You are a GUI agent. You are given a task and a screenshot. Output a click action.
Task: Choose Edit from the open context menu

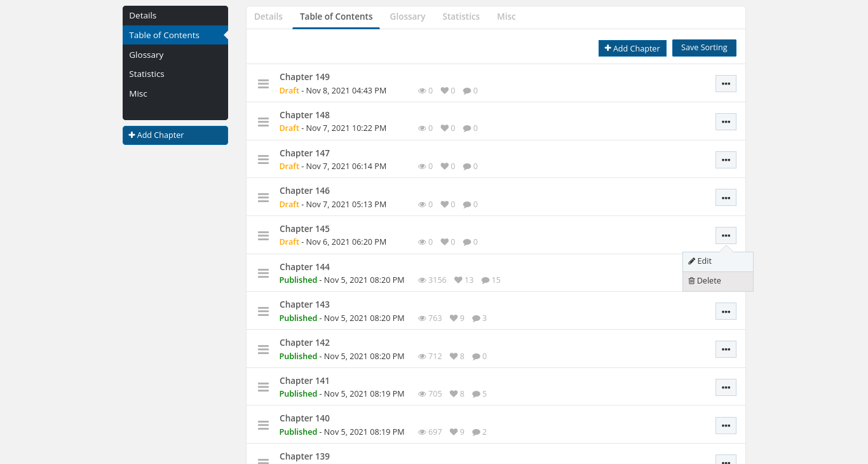click(704, 261)
